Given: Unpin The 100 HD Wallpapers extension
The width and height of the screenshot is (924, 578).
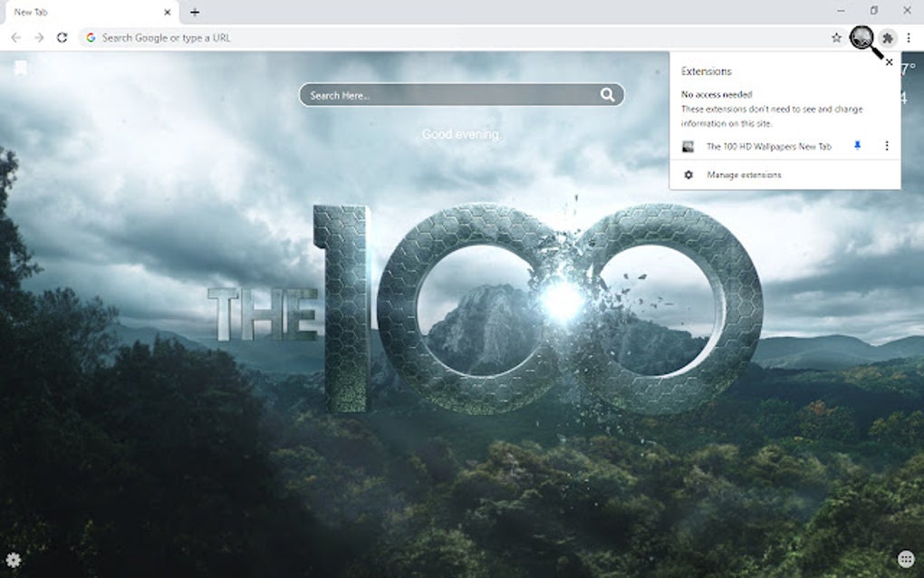Looking at the screenshot, I should [857, 146].
